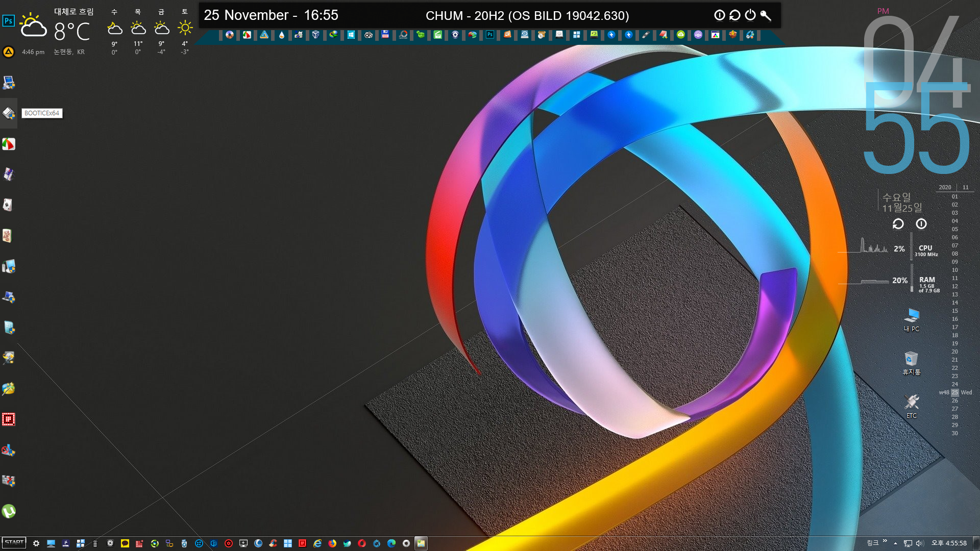Click the 2020 year label above the calendar
Viewport: 980px width, 551px height.
pyautogui.click(x=945, y=187)
